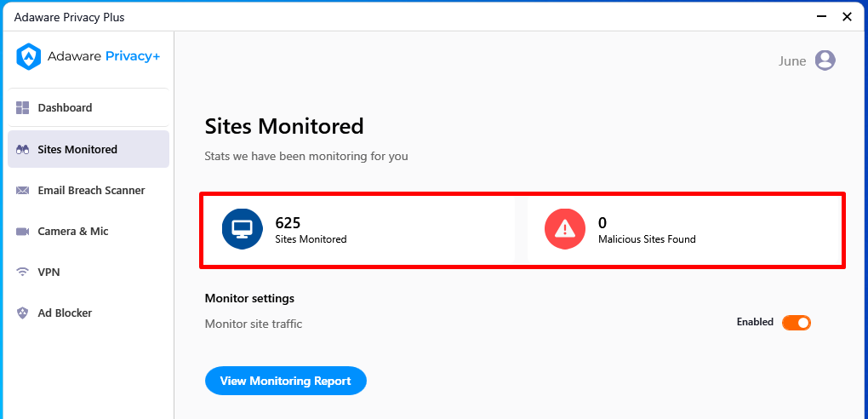868x419 pixels.
Task: Click the blue monitor icon beside 625
Action: click(x=242, y=229)
